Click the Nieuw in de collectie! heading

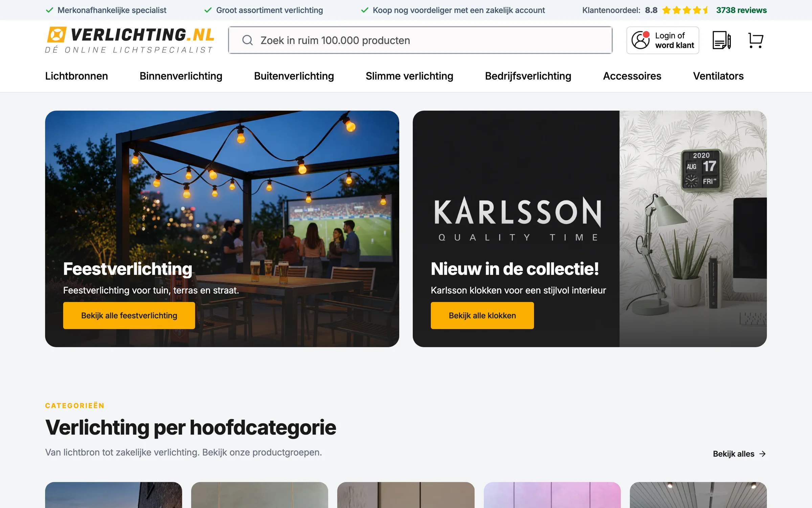[x=515, y=269]
